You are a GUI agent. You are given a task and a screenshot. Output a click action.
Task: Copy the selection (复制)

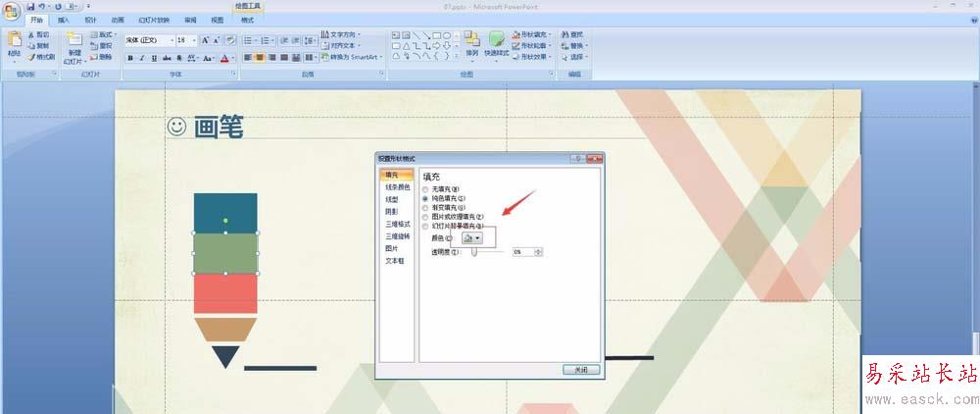[38, 46]
